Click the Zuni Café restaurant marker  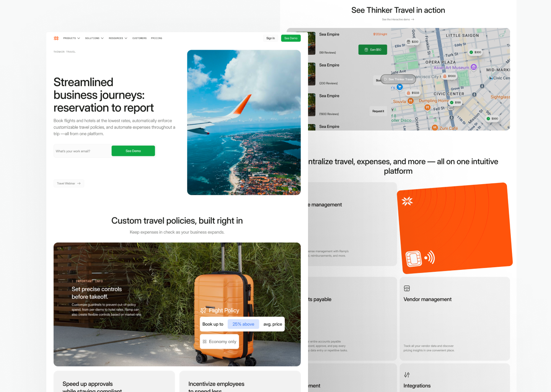(x=435, y=128)
